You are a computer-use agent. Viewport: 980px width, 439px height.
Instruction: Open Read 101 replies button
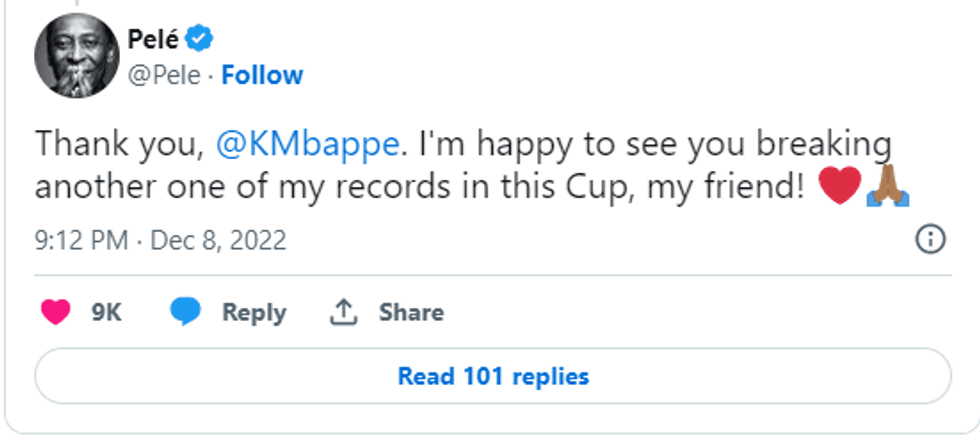(493, 376)
